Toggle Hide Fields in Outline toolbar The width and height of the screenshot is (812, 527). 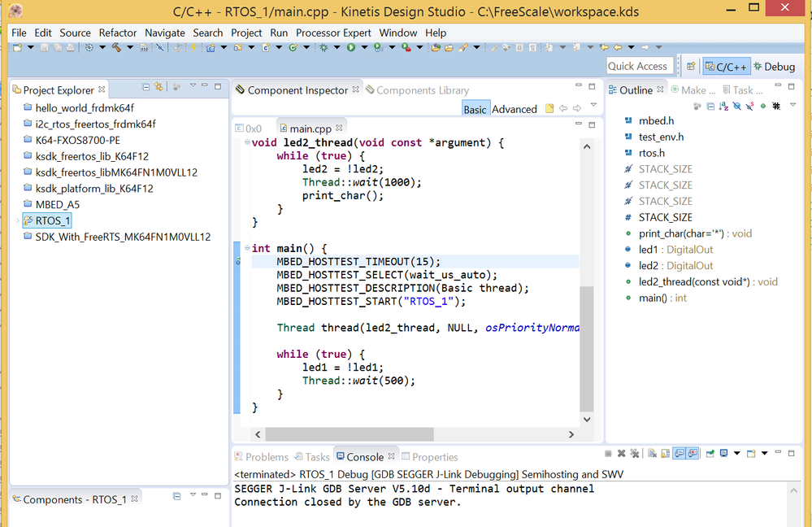(737, 107)
